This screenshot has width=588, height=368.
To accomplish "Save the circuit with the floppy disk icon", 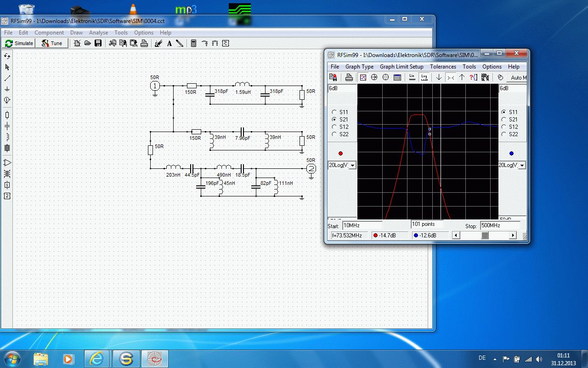I will tap(98, 43).
